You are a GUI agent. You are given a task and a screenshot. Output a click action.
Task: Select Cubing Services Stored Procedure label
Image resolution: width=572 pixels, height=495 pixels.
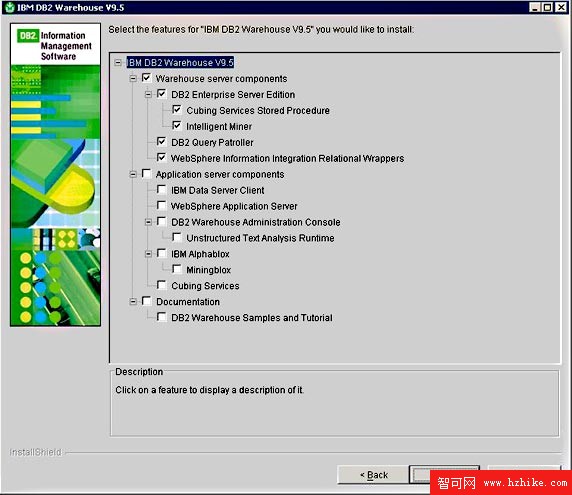click(258, 111)
